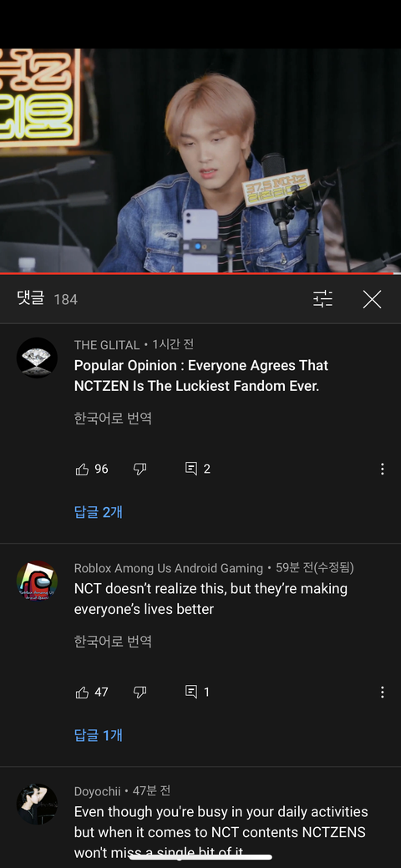Dislike the NCT making lives better comment
The image size is (401, 868).
tap(140, 692)
